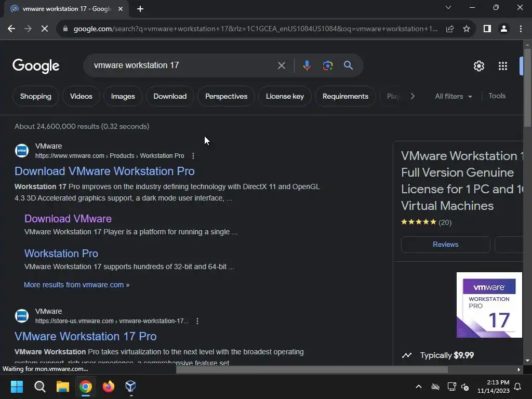
Task: Click the network tray icon
Action: click(451, 387)
